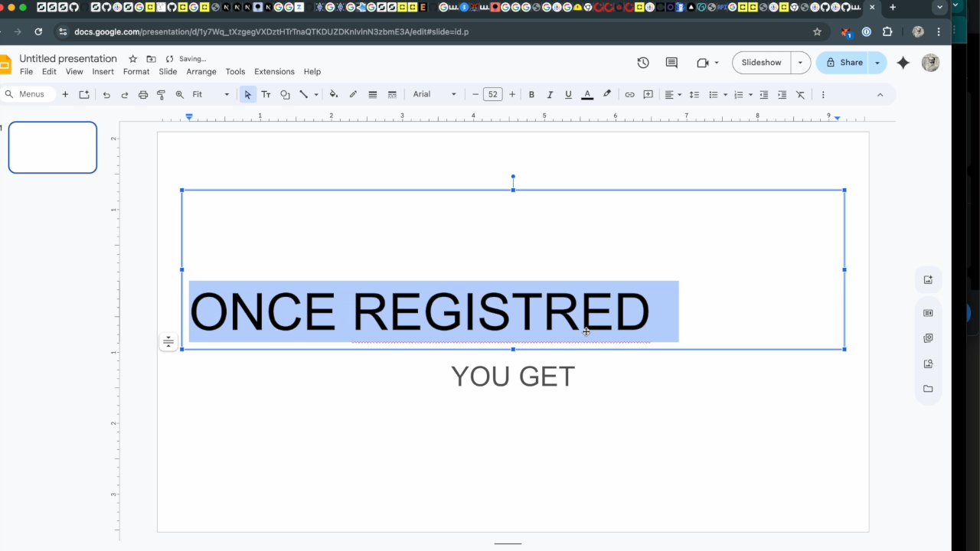980x551 pixels.
Task: Open the File menu
Action: coord(26,72)
